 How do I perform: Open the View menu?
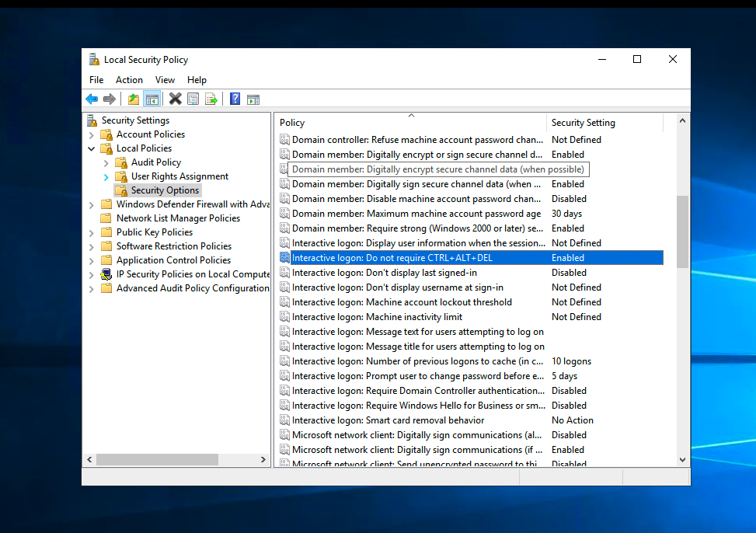165,79
